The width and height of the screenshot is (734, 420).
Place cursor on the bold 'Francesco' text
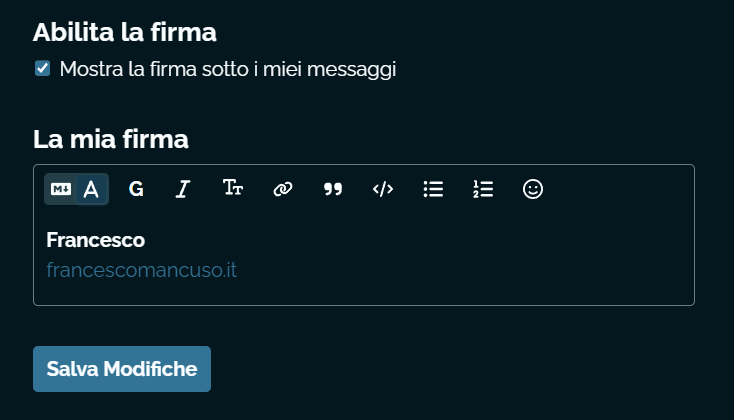[x=96, y=241]
